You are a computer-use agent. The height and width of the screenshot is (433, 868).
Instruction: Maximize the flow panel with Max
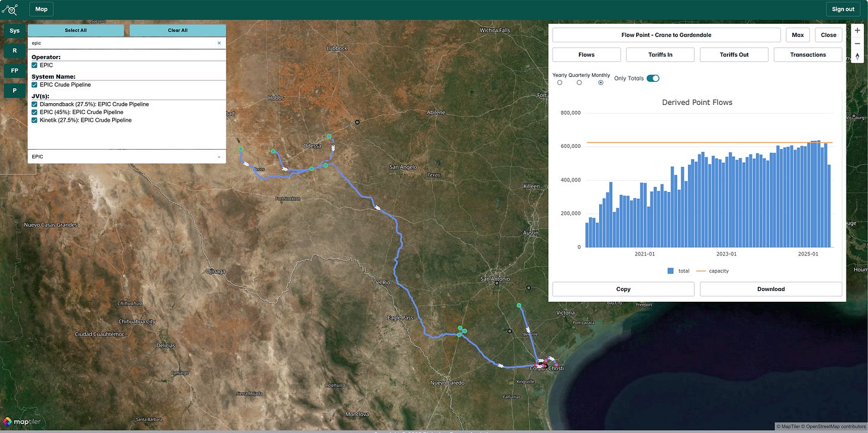798,35
